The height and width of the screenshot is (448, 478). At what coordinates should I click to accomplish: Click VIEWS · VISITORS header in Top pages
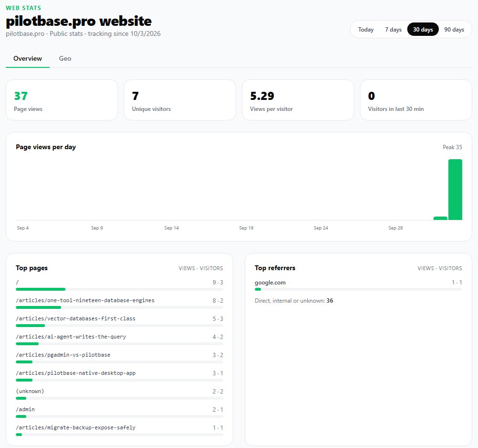point(201,268)
